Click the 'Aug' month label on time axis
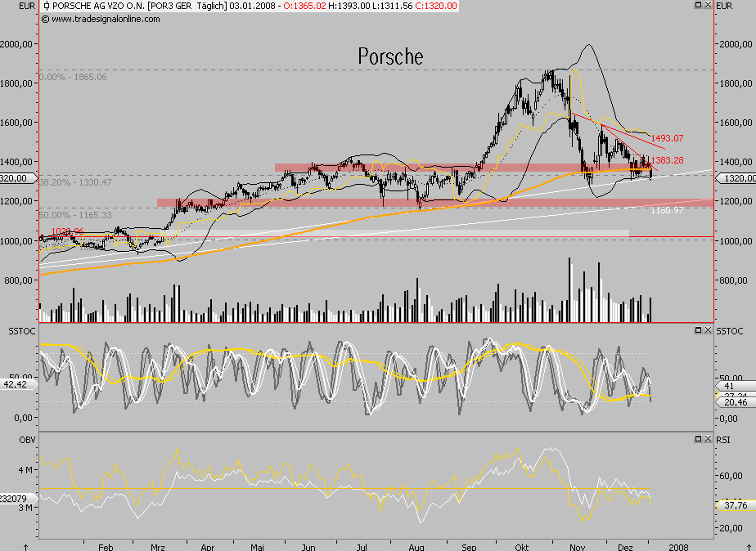 pyautogui.click(x=416, y=547)
